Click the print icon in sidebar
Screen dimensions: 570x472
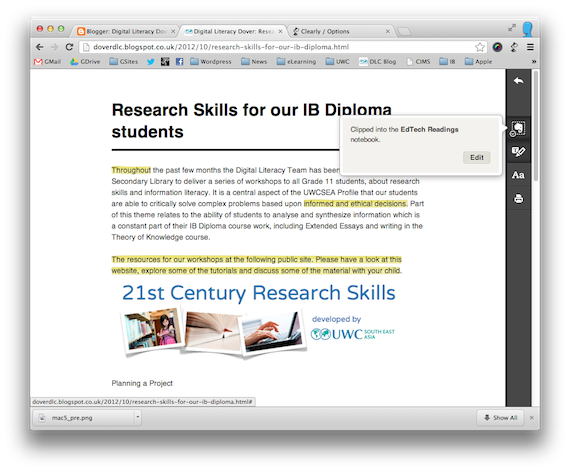pyautogui.click(x=518, y=199)
